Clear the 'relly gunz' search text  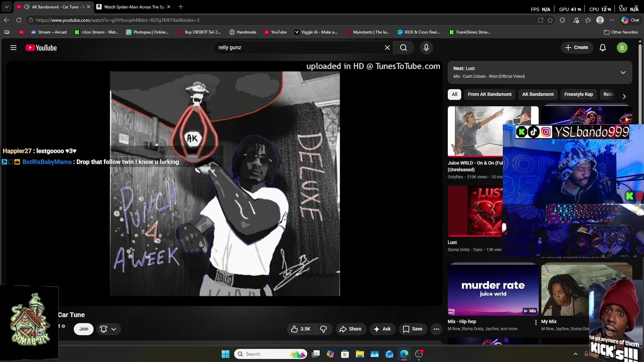tap(387, 48)
